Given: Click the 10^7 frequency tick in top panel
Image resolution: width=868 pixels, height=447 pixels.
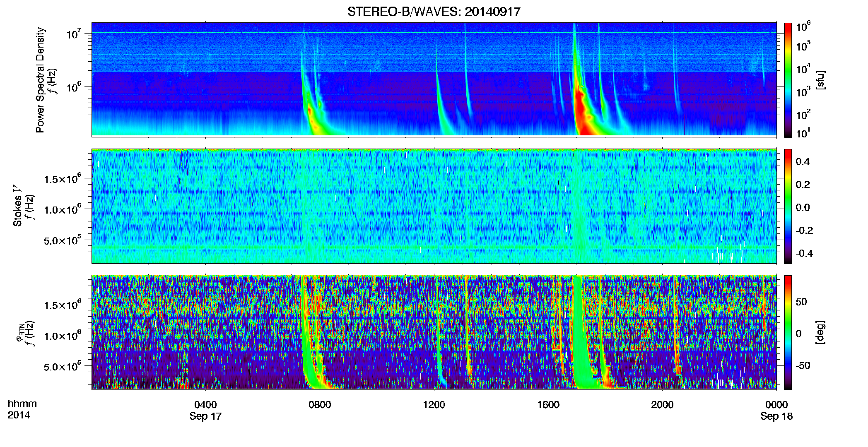Looking at the screenshot, I should pyautogui.click(x=74, y=33).
